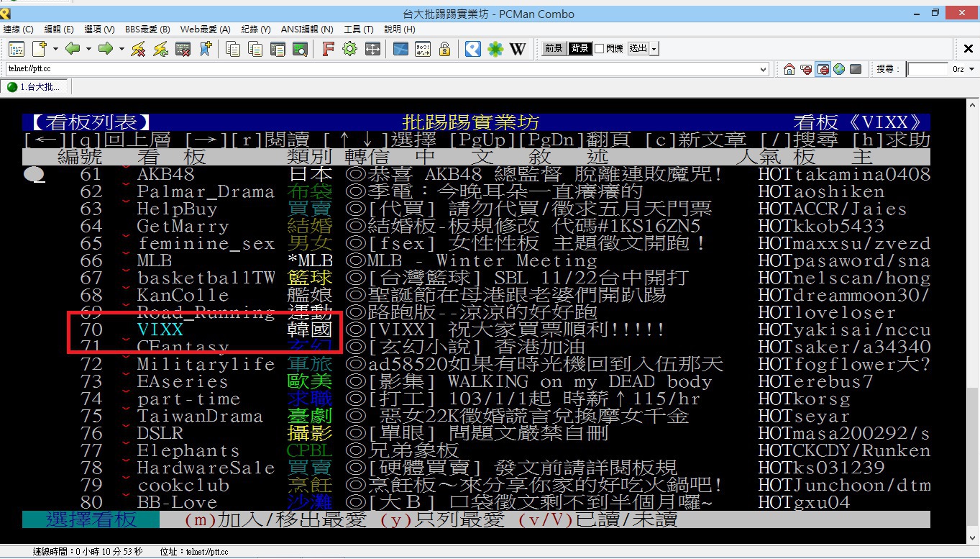Click the full screen arrows icon
This screenshot has height=559, width=980.
(x=372, y=49)
